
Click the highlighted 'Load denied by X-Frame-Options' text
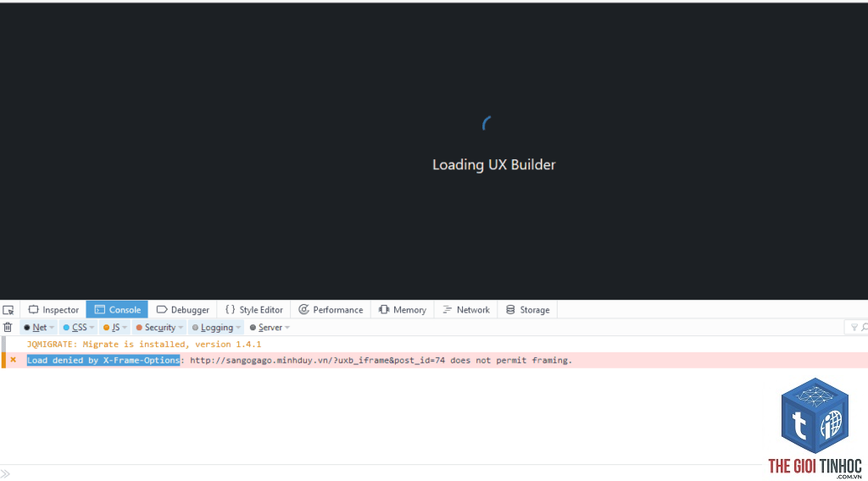pos(103,360)
